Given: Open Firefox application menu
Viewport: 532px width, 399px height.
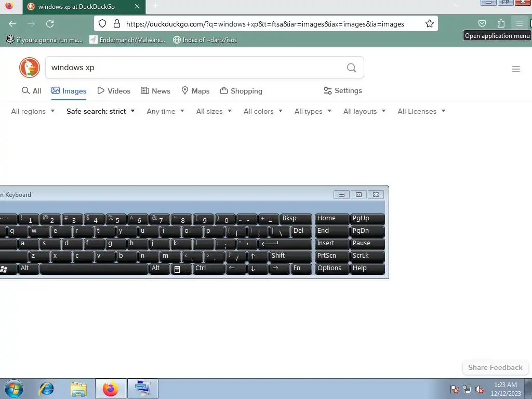Looking at the screenshot, I should pyautogui.click(x=519, y=23).
